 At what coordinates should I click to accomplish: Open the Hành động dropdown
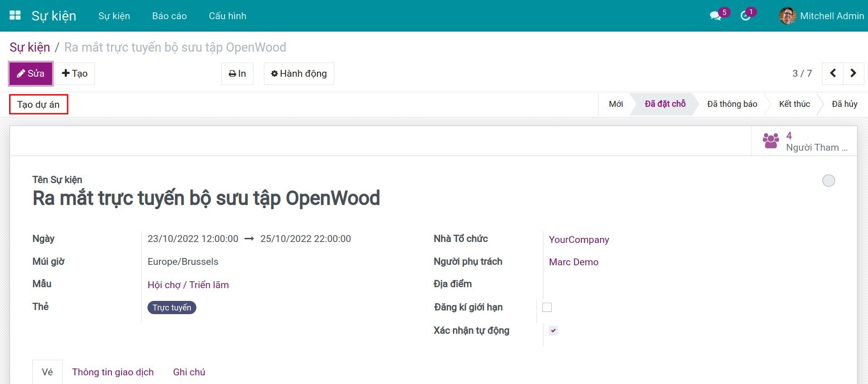299,74
